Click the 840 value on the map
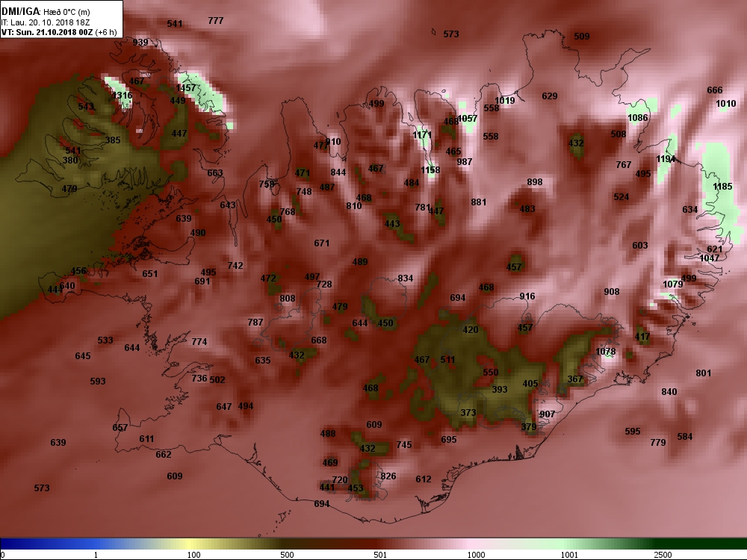The height and width of the screenshot is (560, 747). [x=669, y=392]
